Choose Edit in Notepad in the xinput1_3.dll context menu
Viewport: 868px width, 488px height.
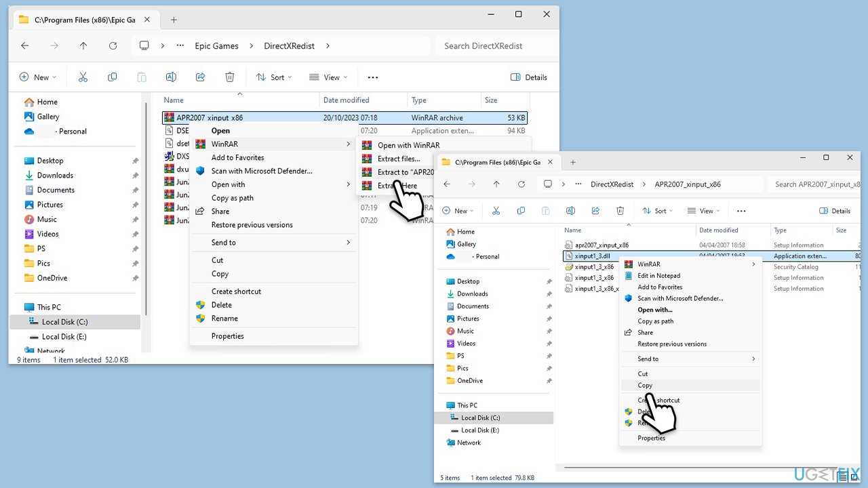tap(659, 276)
